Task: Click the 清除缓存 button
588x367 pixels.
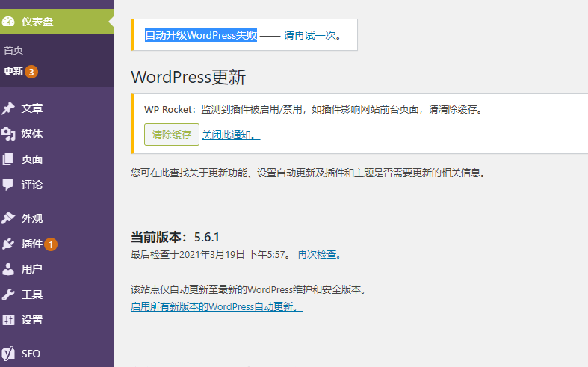Action: tap(172, 135)
